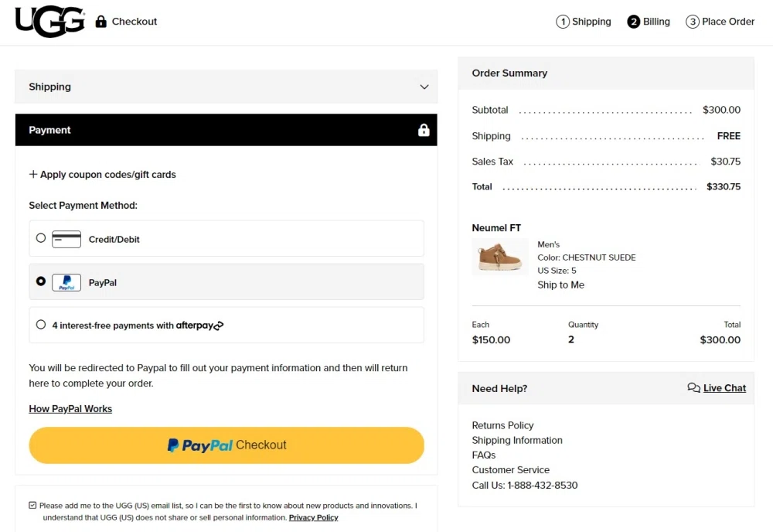Viewport: 773px width, 532px height.
Task: Click the Neumel FT product thumbnail
Action: 499,256
